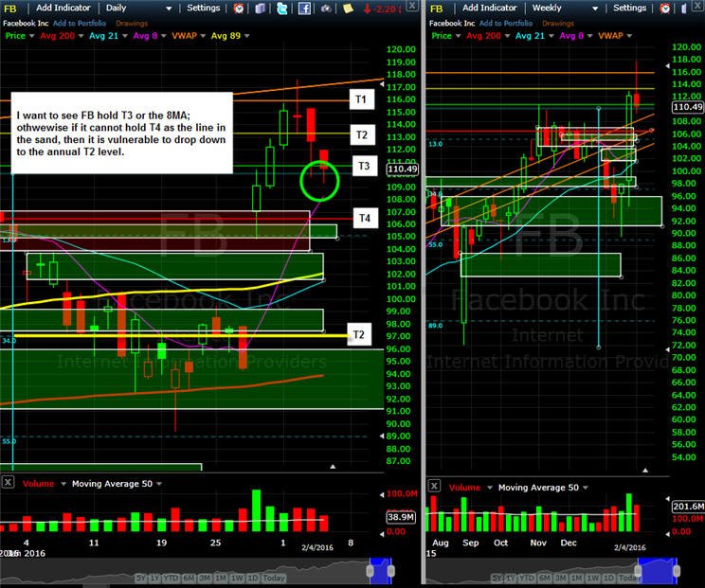Screen dimensions: 705x588
Task: Close the daily Volume indicator panel
Action: click(8, 483)
